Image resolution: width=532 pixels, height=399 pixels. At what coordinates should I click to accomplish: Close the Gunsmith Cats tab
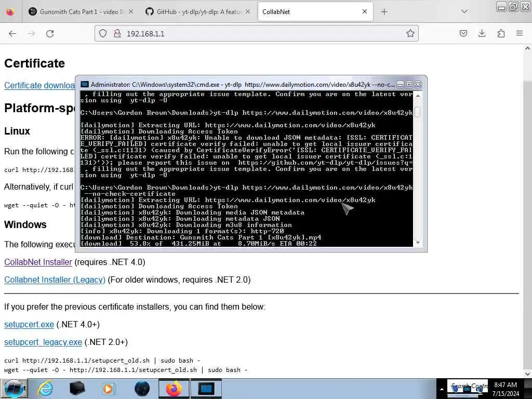point(131,12)
